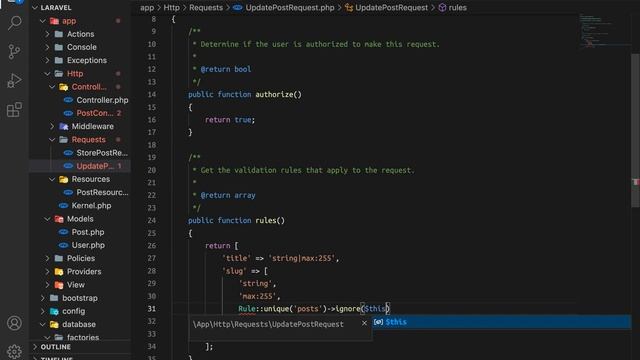This screenshot has width=640, height=360.
Task: Collapse the Models folder chevron
Action: click(47, 219)
